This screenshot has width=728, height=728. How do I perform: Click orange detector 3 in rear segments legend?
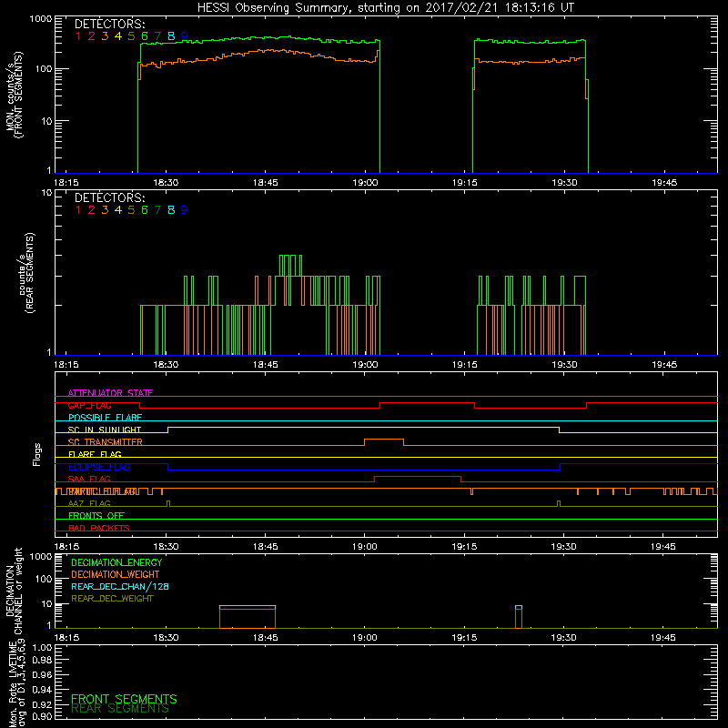105,210
